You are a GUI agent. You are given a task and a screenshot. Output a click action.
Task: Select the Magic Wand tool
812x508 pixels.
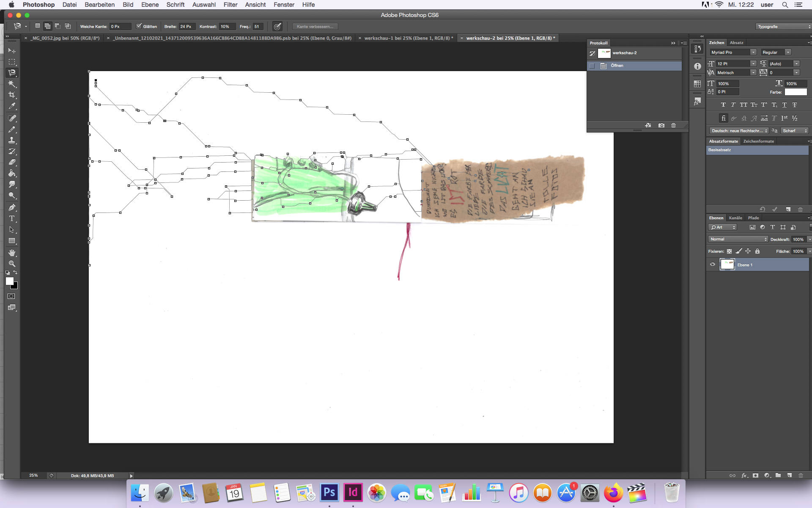click(x=12, y=84)
